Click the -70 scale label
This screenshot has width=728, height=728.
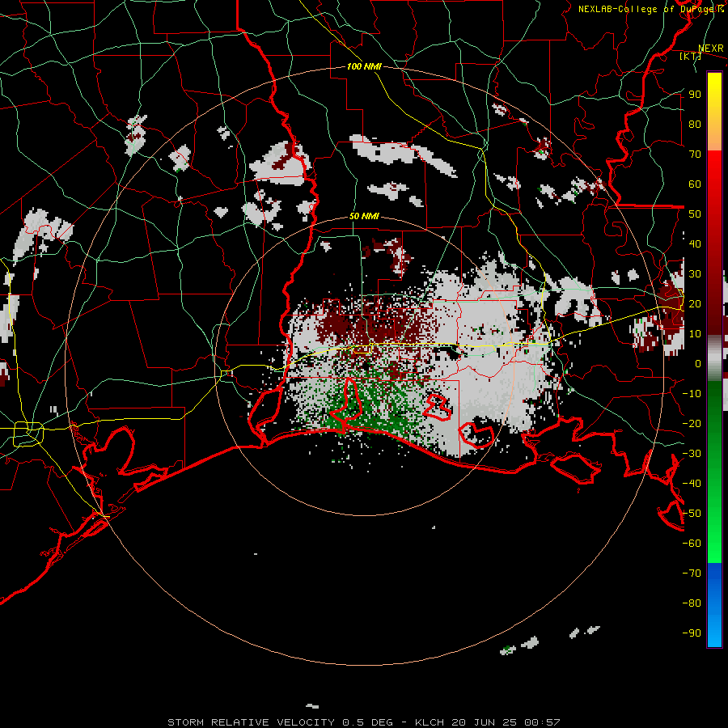point(692,574)
